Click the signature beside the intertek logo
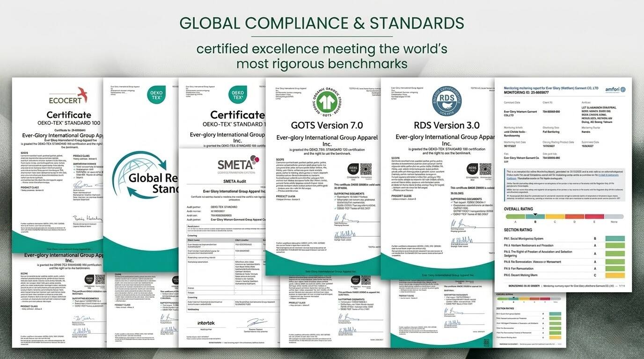The height and width of the screenshot is (359, 644). [x=257, y=322]
